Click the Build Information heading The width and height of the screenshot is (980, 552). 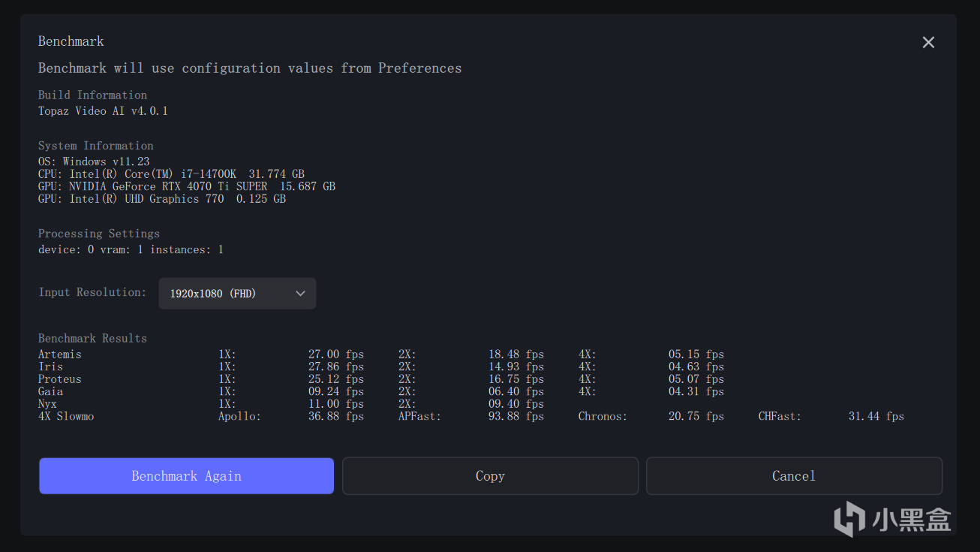coord(92,95)
